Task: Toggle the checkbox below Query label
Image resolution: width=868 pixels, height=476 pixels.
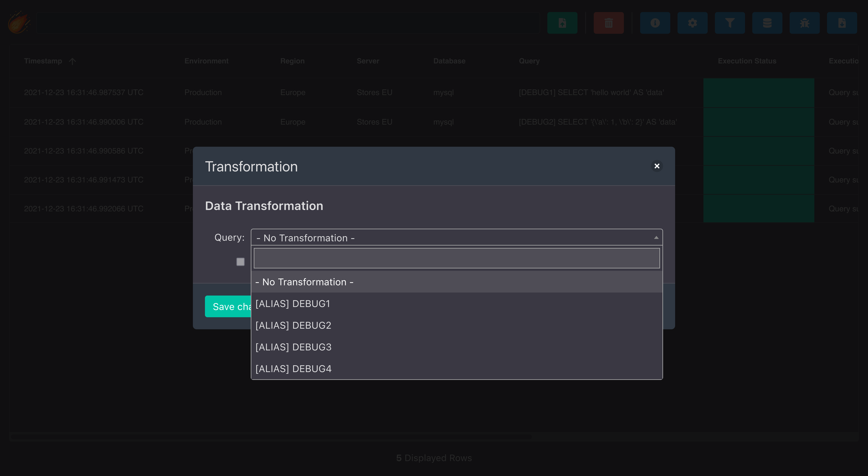Action: pos(240,262)
